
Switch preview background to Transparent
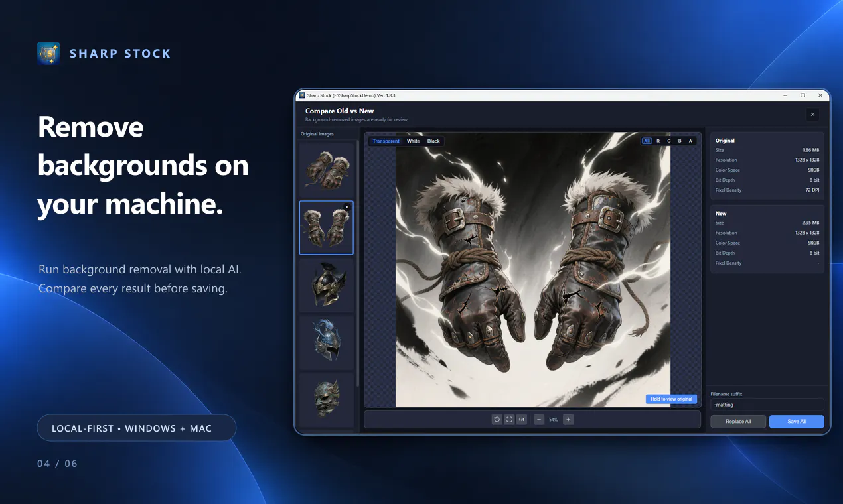386,141
